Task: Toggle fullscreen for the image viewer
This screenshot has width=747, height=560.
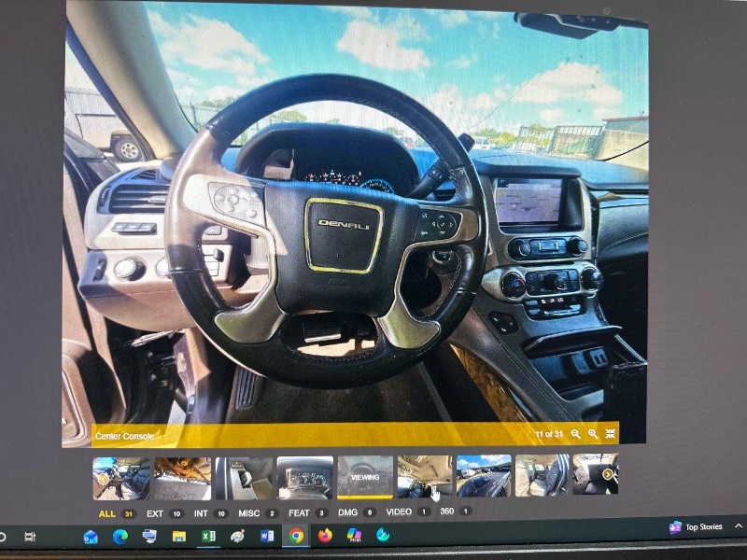Action: (x=611, y=433)
